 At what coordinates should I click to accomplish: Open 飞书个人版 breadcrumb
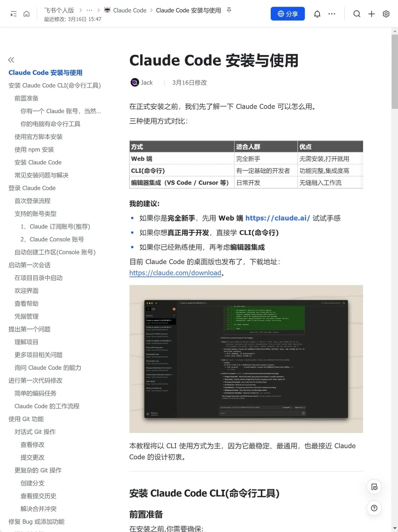(x=59, y=10)
